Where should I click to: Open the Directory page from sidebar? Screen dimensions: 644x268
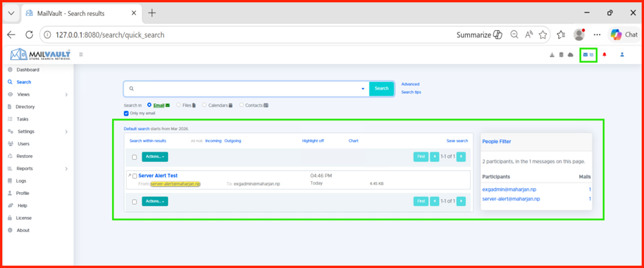(25, 107)
